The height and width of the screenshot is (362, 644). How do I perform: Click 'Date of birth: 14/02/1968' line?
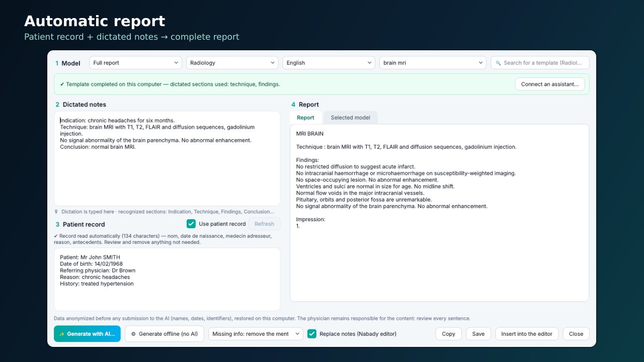coord(91,264)
